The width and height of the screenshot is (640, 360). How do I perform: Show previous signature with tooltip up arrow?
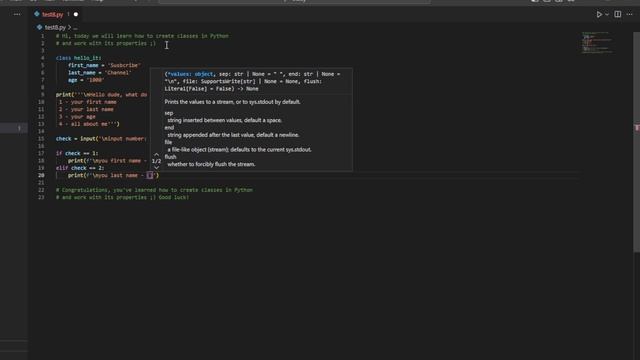click(156, 154)
